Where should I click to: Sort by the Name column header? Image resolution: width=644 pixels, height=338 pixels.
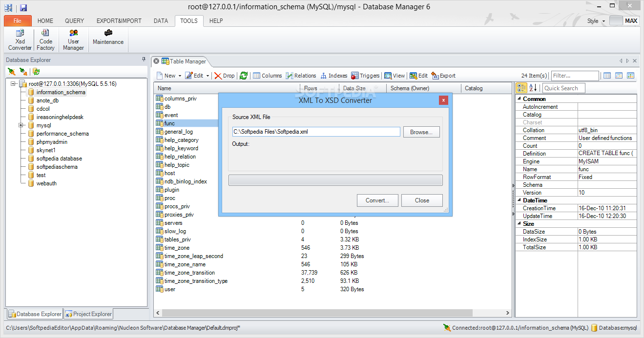coord(227,88)
